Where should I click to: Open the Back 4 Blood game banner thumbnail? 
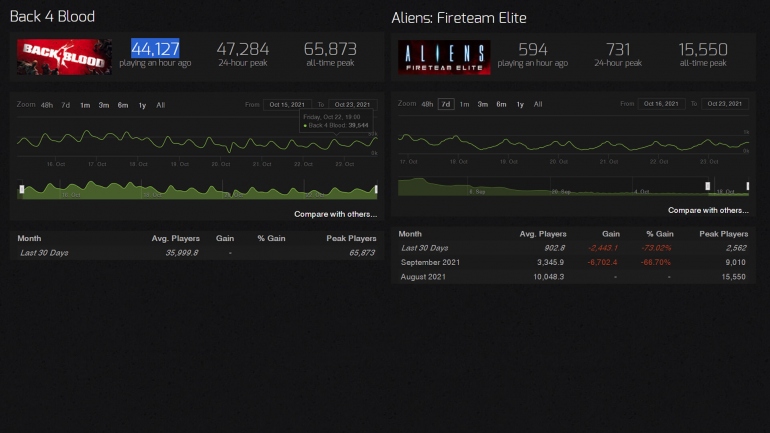pyautogui.click(x=64, y=57)
